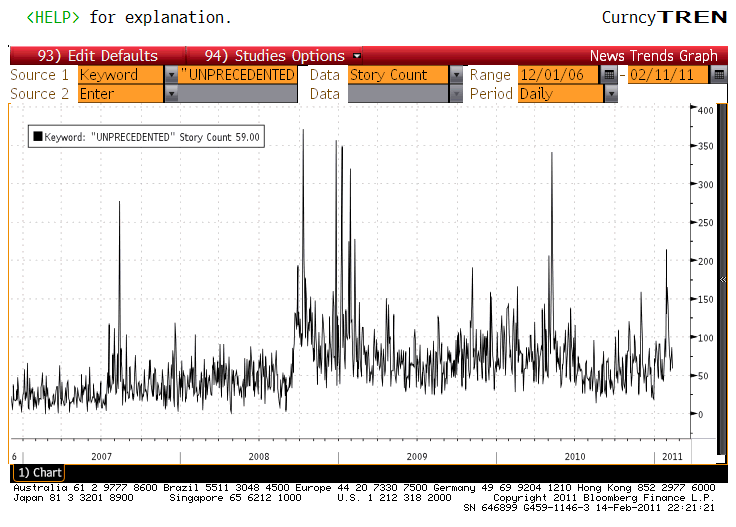Click the 100 y-axis value
Image resolution: width=736 pixels, height=527 pixels.
(705, 337)
